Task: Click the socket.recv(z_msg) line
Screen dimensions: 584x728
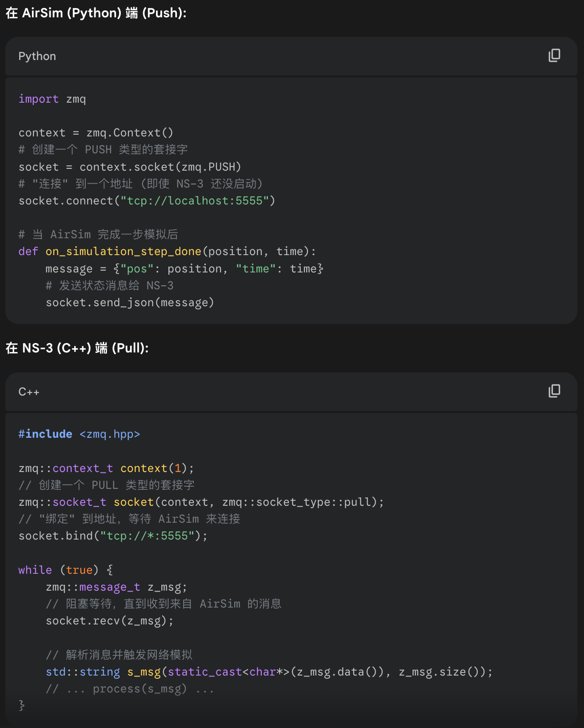Action: coord(109,621)
